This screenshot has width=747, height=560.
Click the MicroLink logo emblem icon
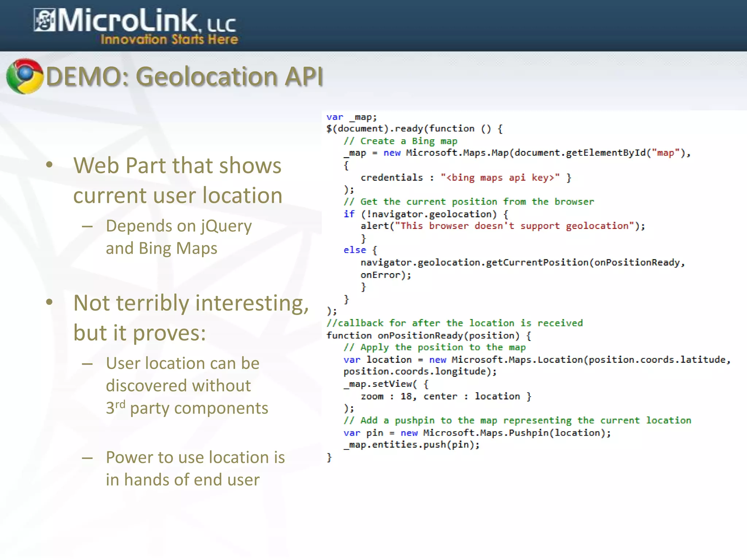tap(44, 21)
